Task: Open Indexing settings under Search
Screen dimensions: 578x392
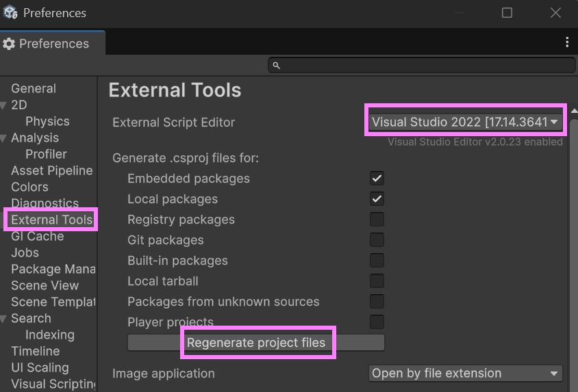Action: click(50, 335)
